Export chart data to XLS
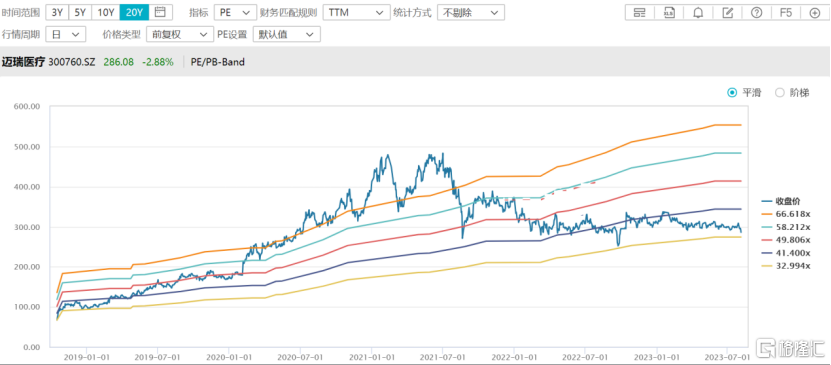The height and width of the screenshot is (365, 831). (x=669, y=12)
